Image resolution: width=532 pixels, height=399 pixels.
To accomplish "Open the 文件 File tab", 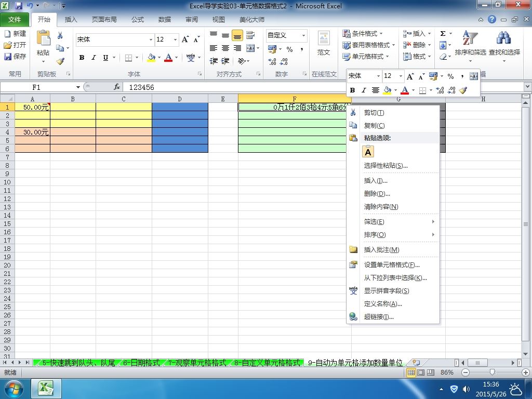I will 14,20.
